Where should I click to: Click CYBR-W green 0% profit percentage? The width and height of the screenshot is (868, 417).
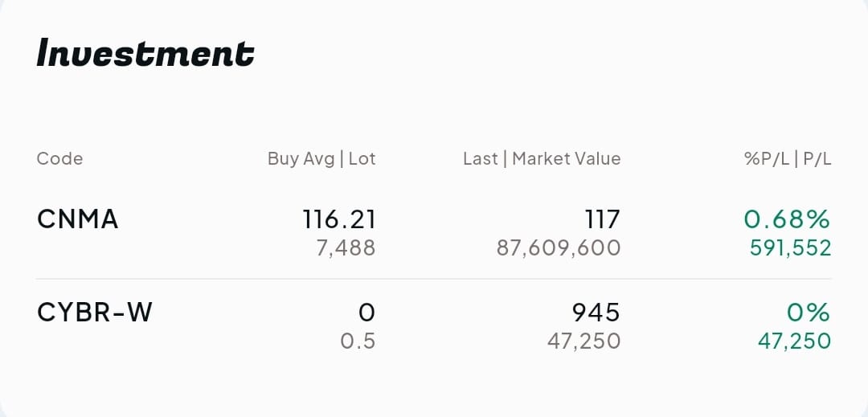click(809, 312)
